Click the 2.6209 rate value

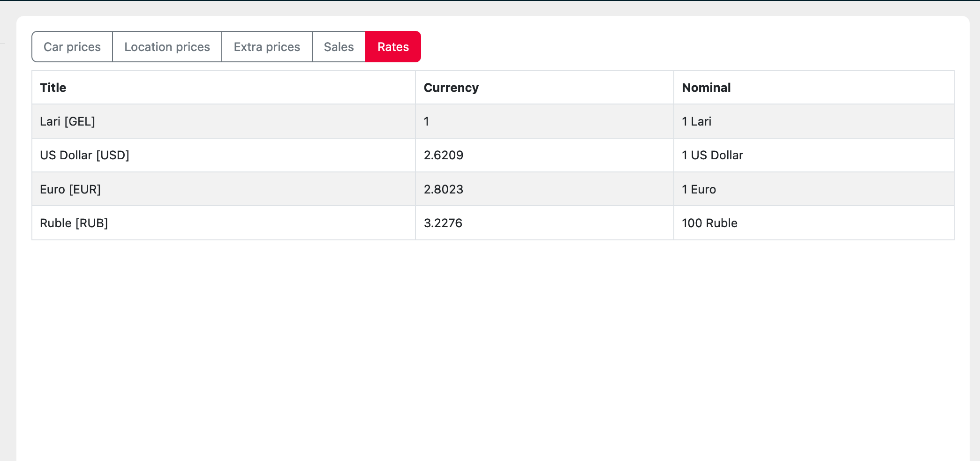(x=444, y=155)
